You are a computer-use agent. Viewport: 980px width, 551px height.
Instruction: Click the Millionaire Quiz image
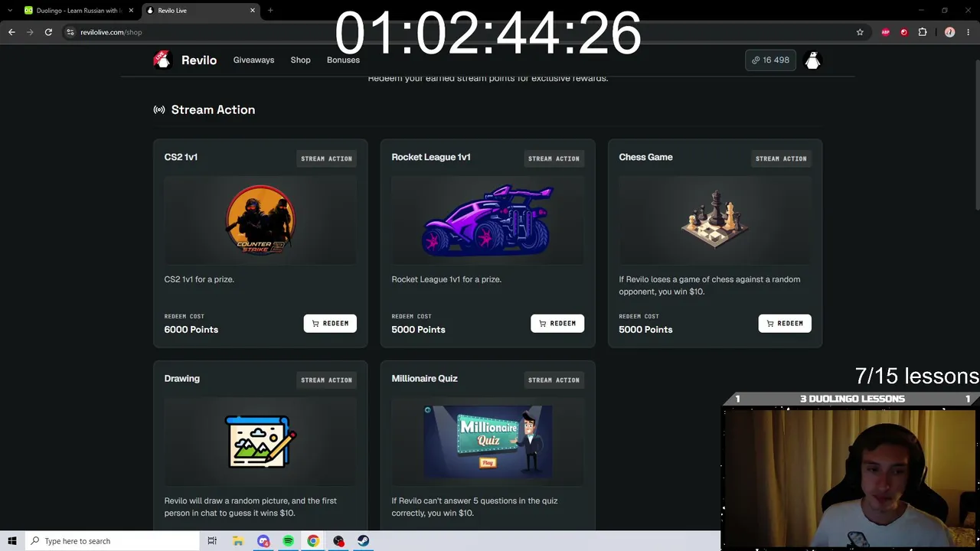[488, 442]
